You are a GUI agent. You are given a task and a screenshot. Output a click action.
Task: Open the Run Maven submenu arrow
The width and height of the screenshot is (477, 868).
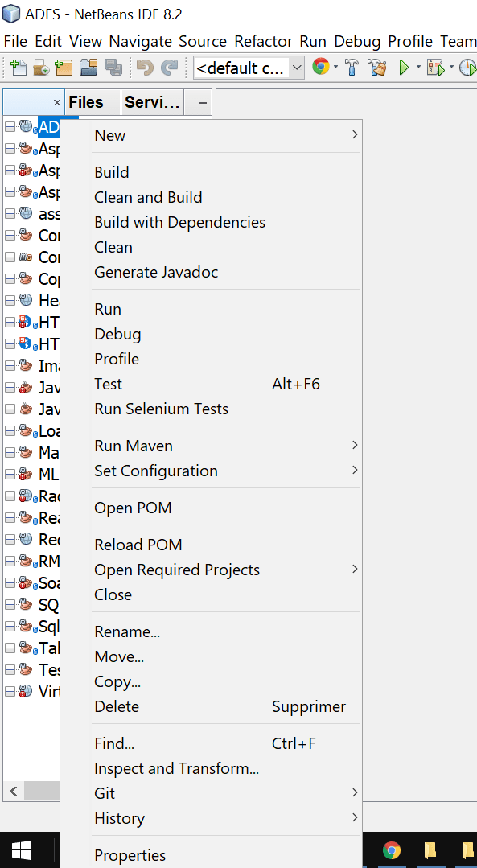coord(354,445)
